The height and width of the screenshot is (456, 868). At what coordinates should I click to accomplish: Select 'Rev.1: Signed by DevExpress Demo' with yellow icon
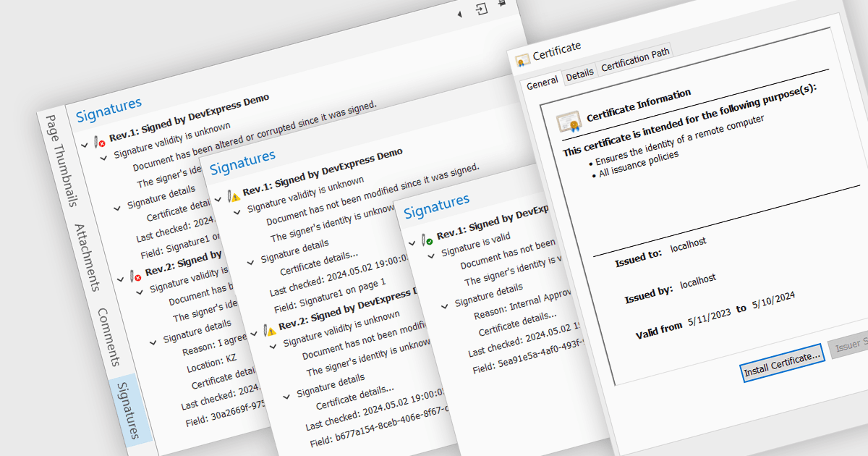tap(323, 172)
